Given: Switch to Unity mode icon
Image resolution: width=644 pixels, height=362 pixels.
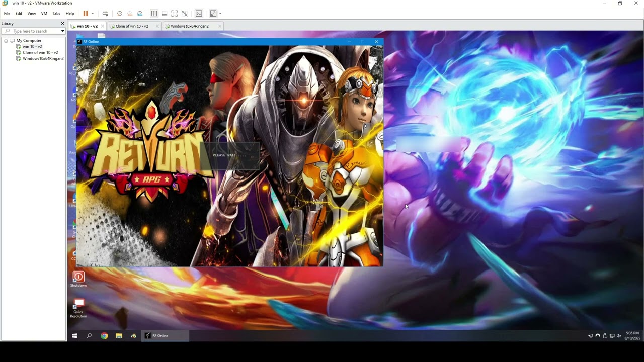Looking at the screenshot, I should (184, 14).
